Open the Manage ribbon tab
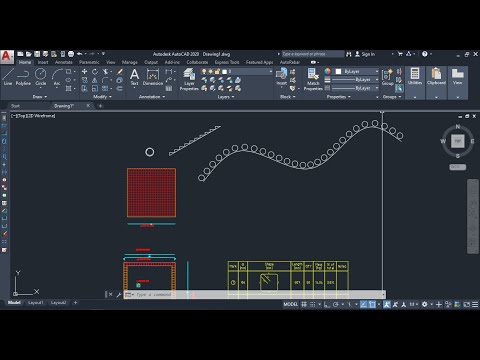Image resolution: width=480 pixels, height=360 pixels. click(129, 62)
